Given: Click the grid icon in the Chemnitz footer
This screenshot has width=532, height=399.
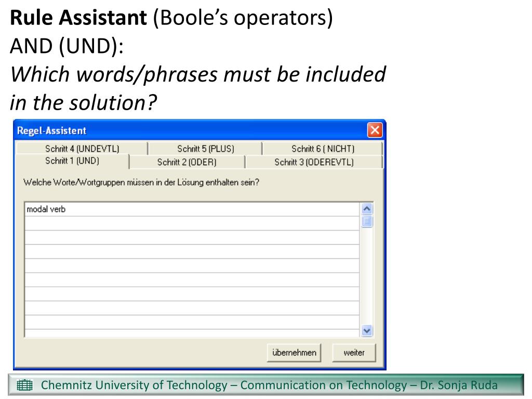Looking at the screenshot, I should point(24,385).
